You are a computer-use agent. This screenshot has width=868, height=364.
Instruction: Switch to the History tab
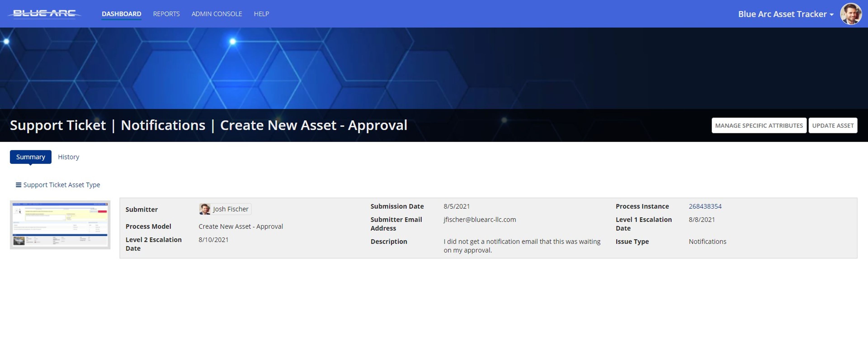(68, 157)
